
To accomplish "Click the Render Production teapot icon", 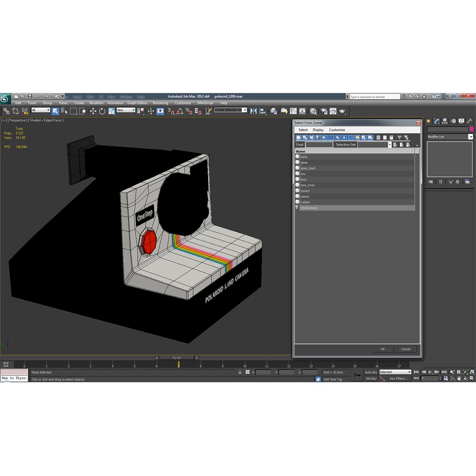I will click(342, 111).
